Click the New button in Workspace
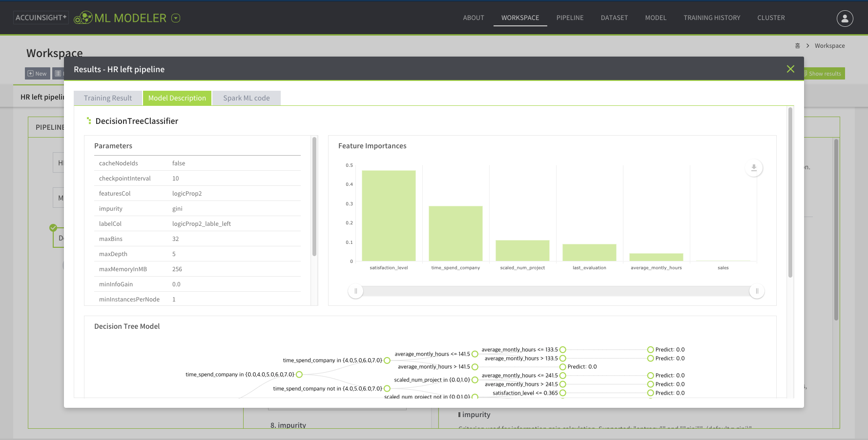Viewport: 868px width, 440px height. 38,74
